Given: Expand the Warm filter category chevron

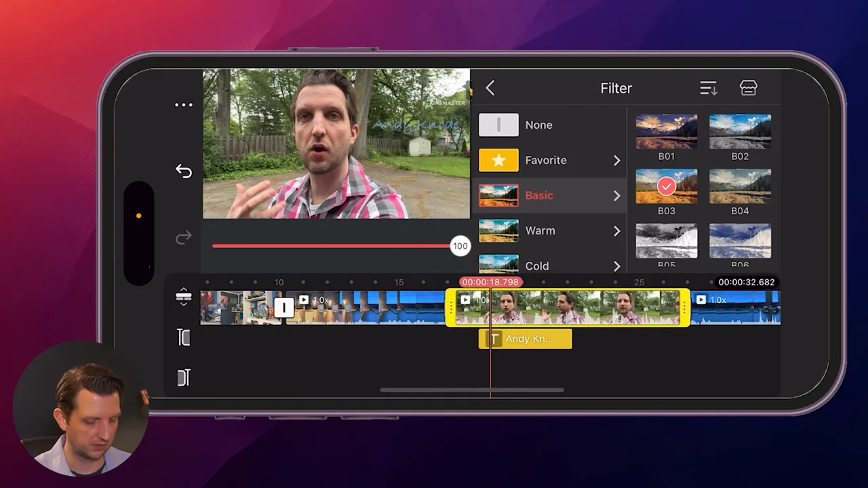Looking at the screenshot, I should pyautogui.click(x=616, y=230).
